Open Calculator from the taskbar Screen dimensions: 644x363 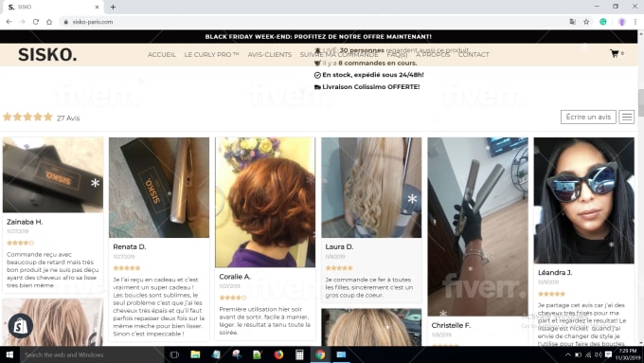(299, 354)
